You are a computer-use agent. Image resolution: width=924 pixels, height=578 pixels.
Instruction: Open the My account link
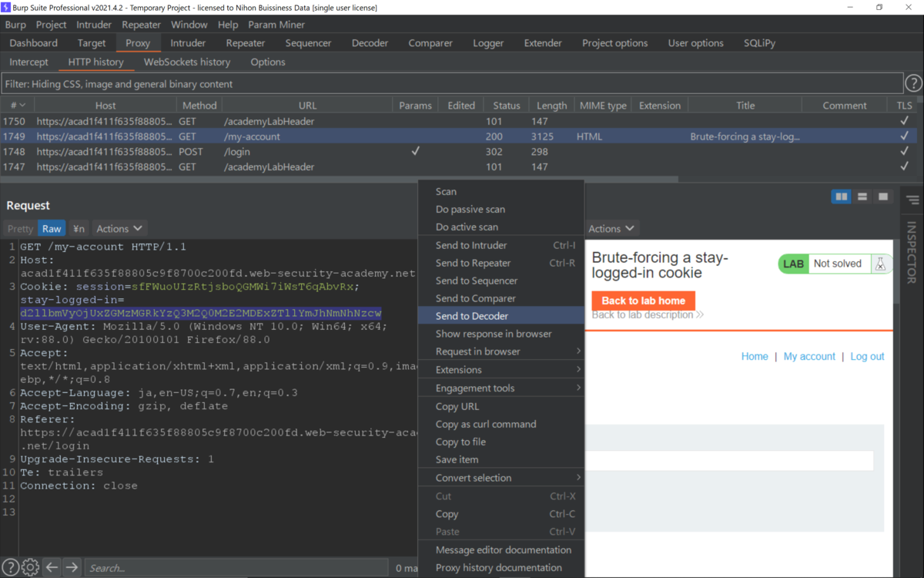point(809,356)
